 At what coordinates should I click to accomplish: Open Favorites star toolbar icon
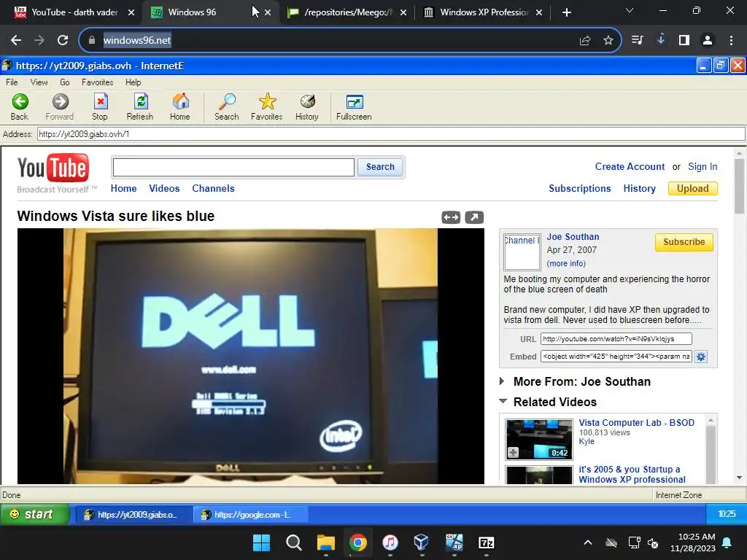coord(267,101)
